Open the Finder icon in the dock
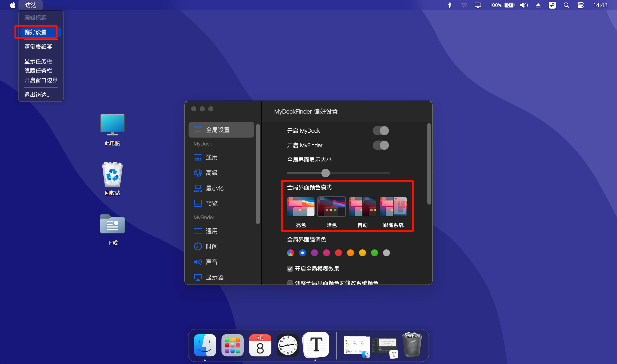Viewport: 617px width, 364px height. (205, 345)
